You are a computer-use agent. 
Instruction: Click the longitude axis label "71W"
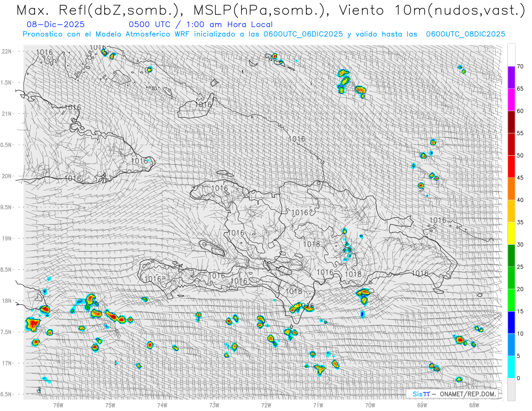tap(318, 404)
